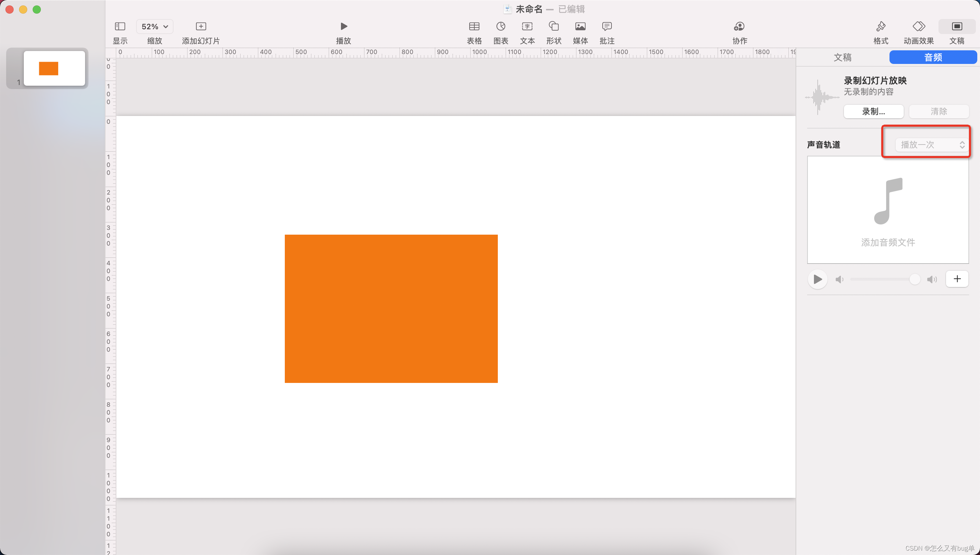Open the Shape (形状) picker

coord(553,26)
